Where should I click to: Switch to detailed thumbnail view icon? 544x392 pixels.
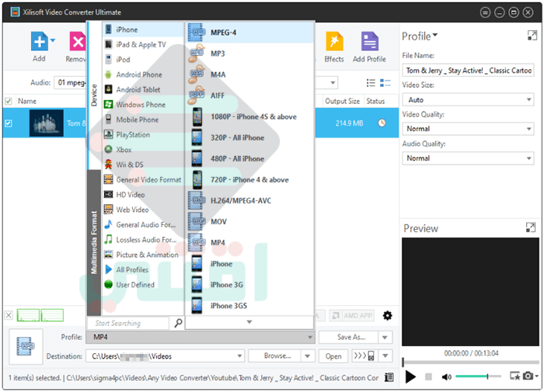coord(385,82)
